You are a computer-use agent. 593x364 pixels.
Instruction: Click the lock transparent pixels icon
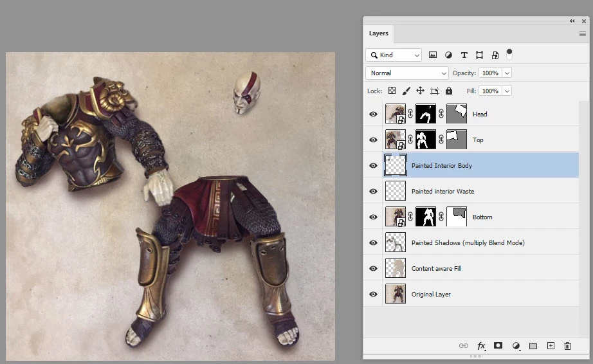tap(392, 91)
